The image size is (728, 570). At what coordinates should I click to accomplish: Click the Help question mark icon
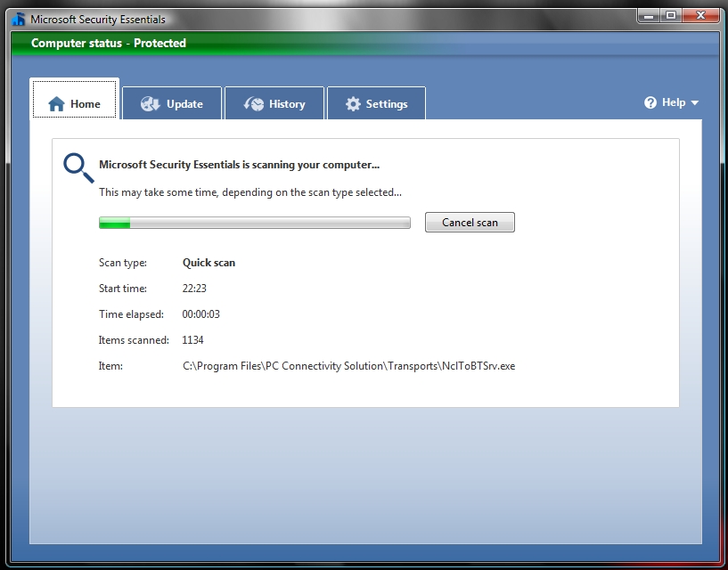click(650, 102)
